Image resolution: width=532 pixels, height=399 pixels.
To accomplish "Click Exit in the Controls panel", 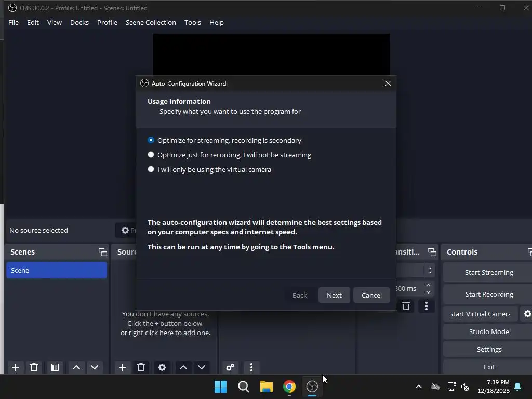I will [x=488, y=367].
